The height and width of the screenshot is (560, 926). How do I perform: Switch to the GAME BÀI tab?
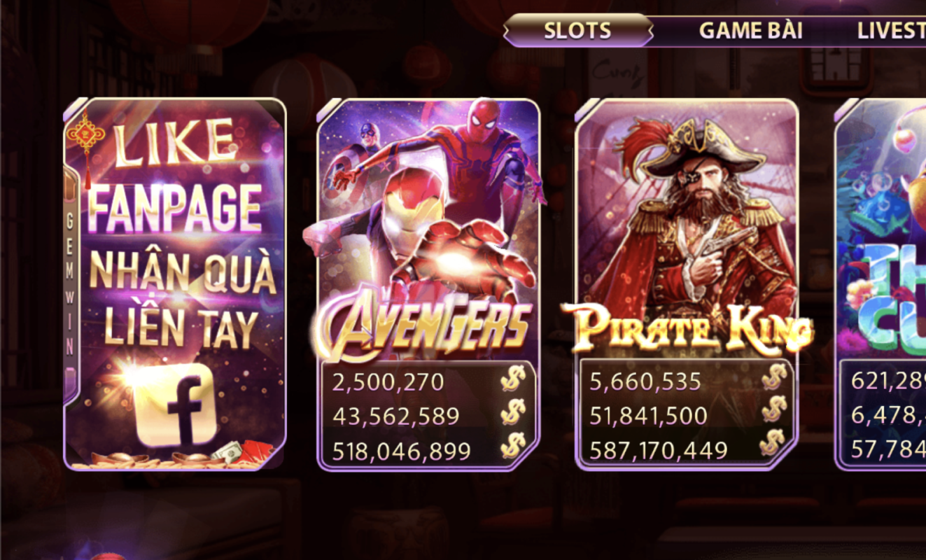tap(751, 31)
